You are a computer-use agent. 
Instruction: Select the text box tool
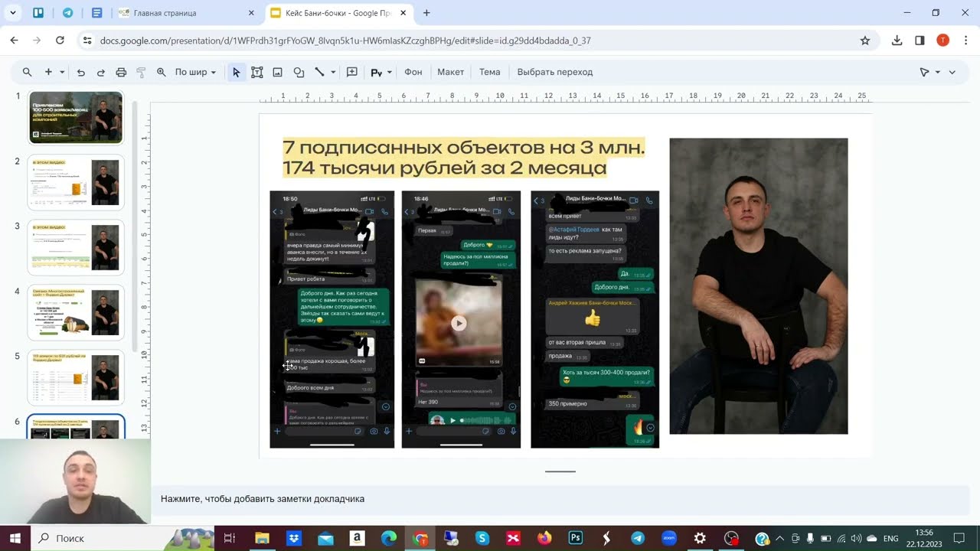tap(257, 72)
